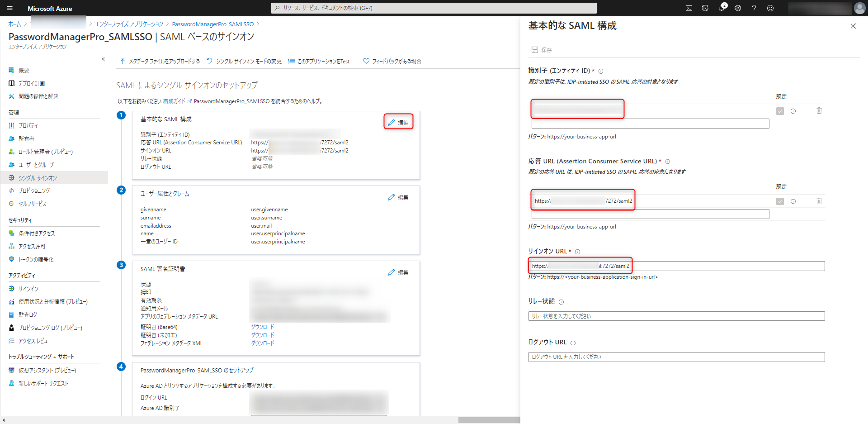
Task: Click フィードバックがある場合 in the toolbar
Action: (x=392, y=61)
